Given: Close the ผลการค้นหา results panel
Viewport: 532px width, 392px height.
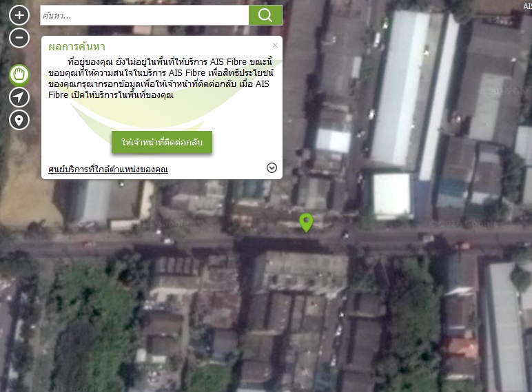Looking at the screenshot, I should click(275, 45).
